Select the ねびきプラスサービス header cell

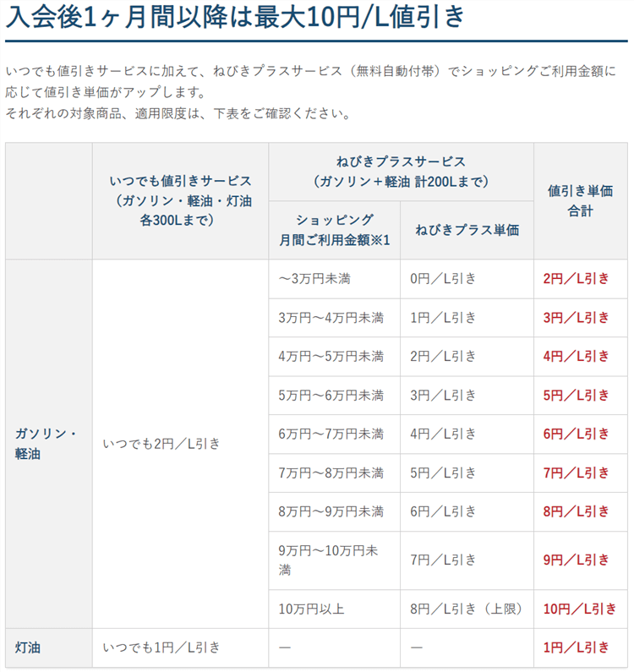click(401, 171)
